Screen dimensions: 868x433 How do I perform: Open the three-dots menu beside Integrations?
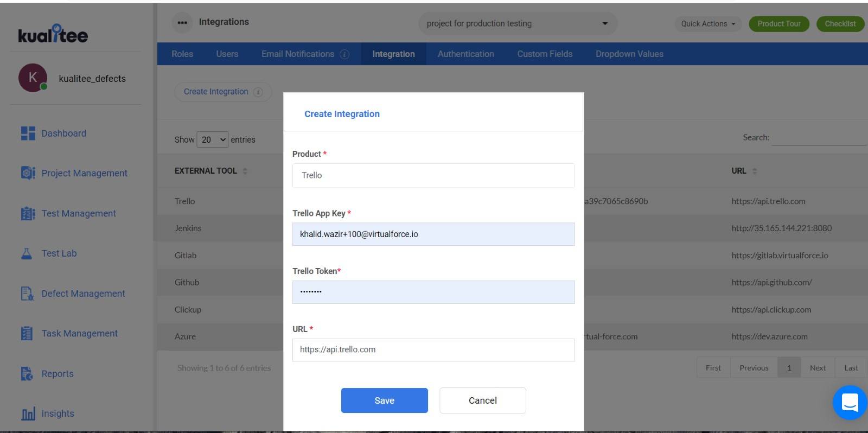182,23
